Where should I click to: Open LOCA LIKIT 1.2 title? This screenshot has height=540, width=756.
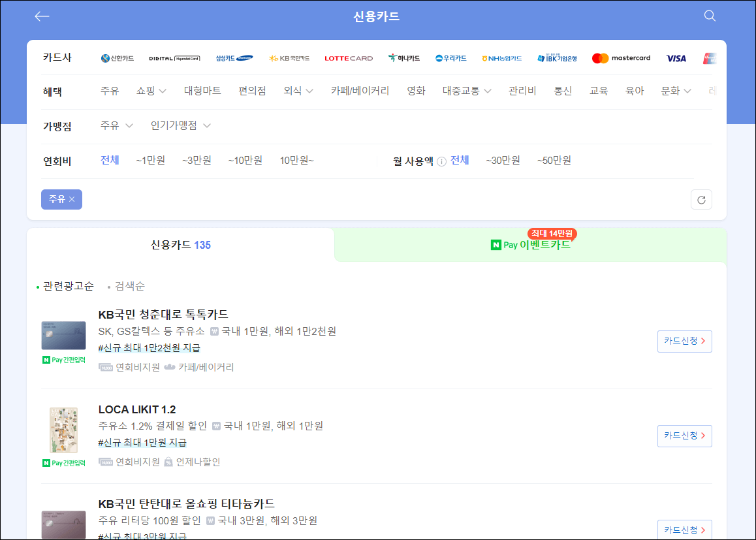(x=137, y=409)
